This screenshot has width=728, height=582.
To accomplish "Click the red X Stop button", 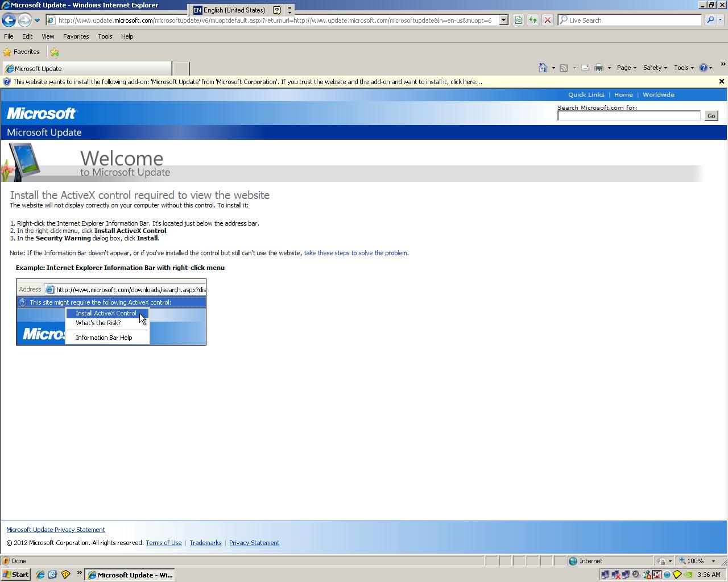I will (x=547, y=20).
